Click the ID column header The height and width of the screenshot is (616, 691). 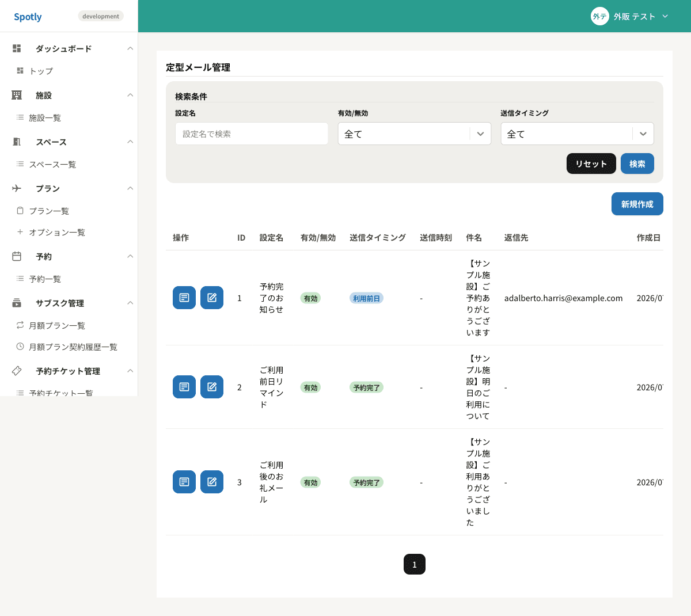click(x=241, y=237)
